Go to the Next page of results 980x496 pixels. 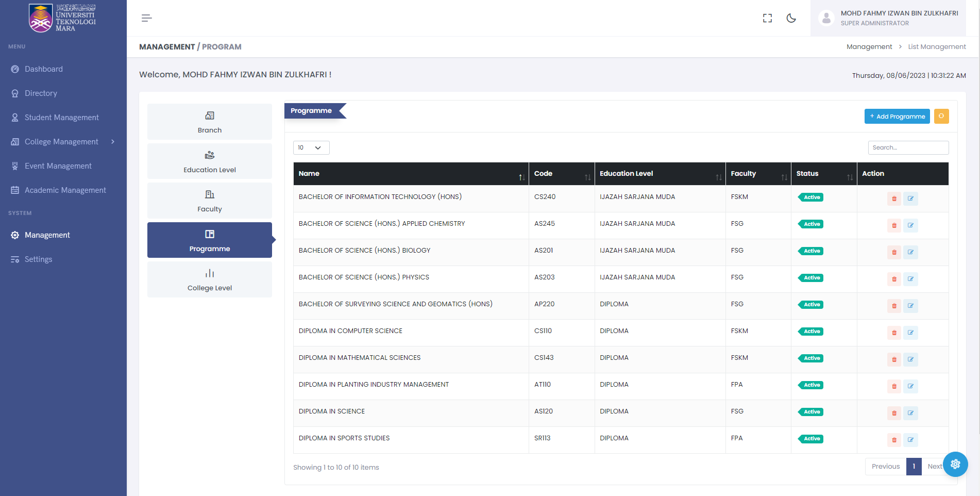click(x=934, y=467)
